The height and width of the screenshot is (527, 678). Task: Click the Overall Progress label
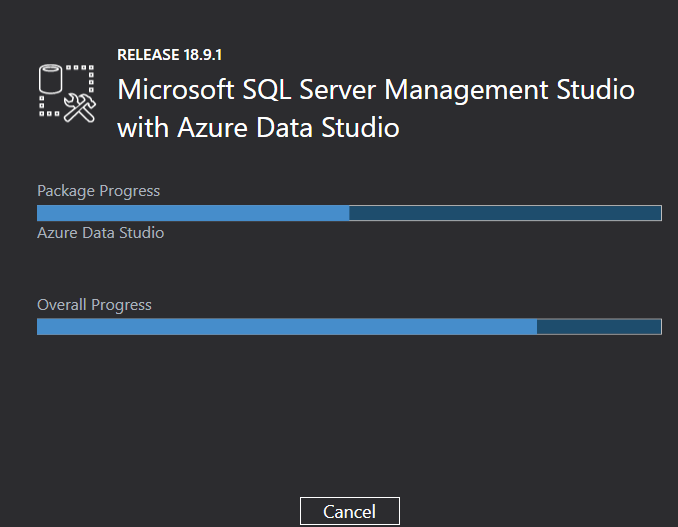[x=94, y=304]
